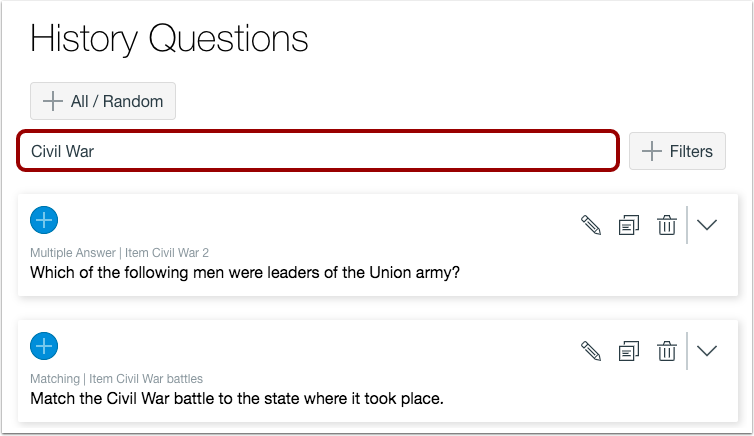Click the History Questions heading
This screenshot has width=754, height=436.
[x=169, y=39]
